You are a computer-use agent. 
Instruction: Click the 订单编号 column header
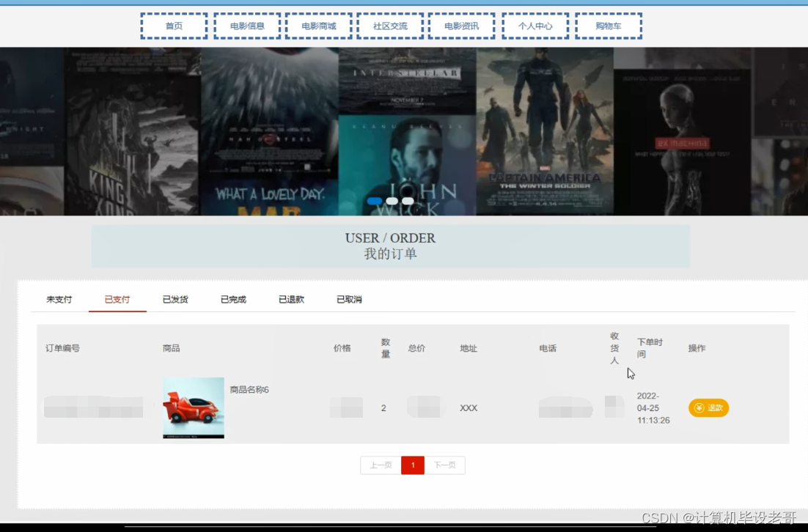(63, 348)
